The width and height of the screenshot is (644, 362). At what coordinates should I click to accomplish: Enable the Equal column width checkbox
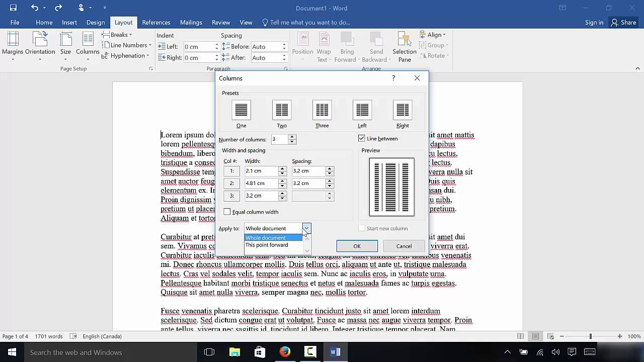227,212
